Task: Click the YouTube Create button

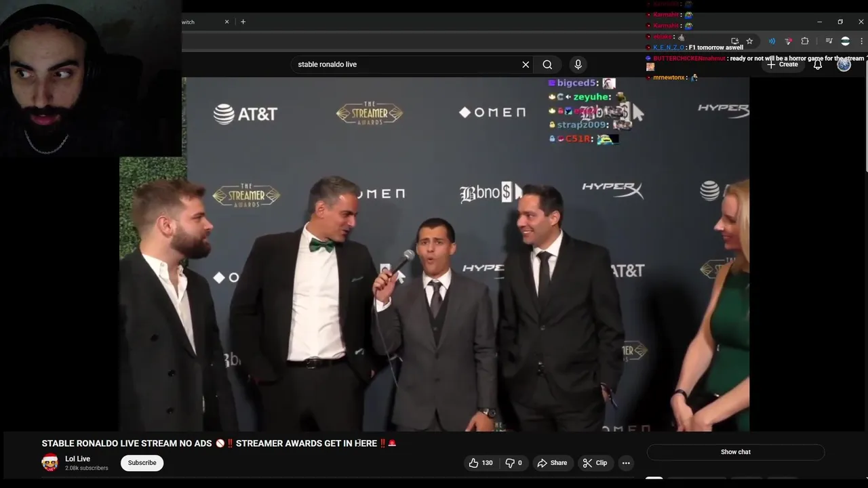Action: (x=783, y=64)
